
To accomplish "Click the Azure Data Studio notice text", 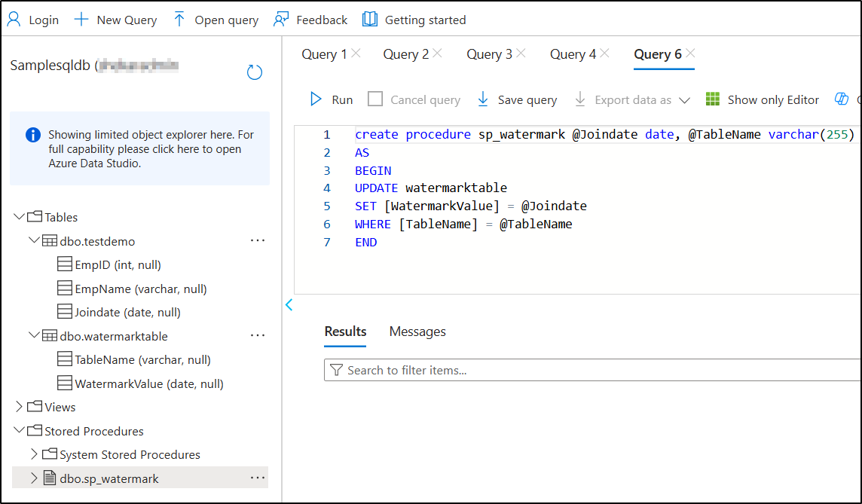I will [x=151, y=149].
